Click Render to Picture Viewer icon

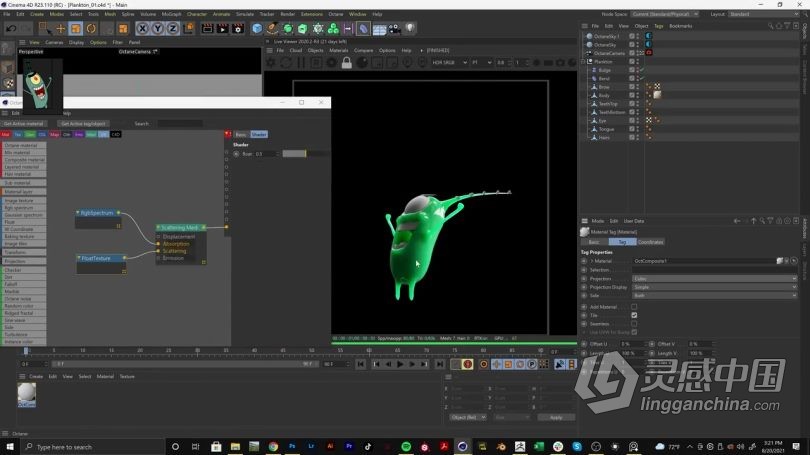(223, 28)
